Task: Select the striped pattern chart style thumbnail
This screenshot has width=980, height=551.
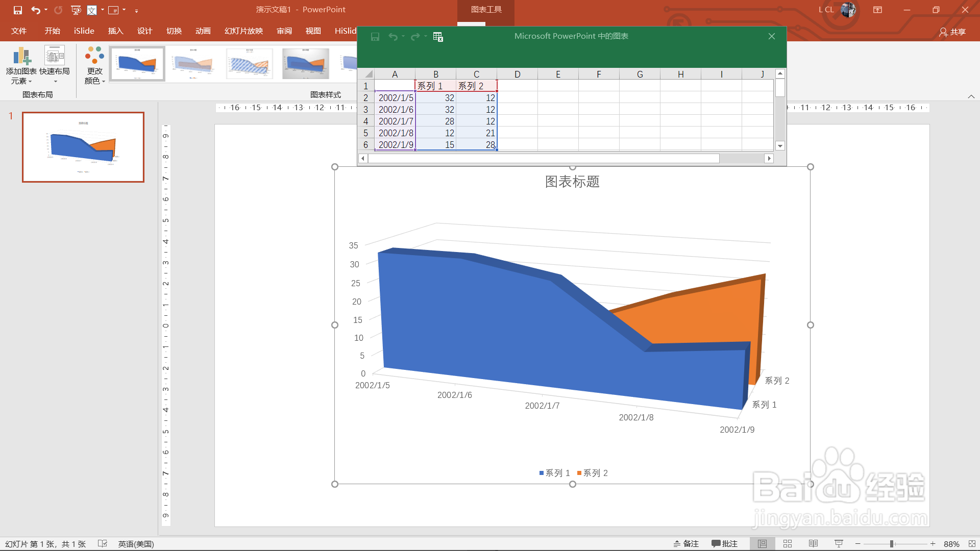Action: click(x=249, y=64)
